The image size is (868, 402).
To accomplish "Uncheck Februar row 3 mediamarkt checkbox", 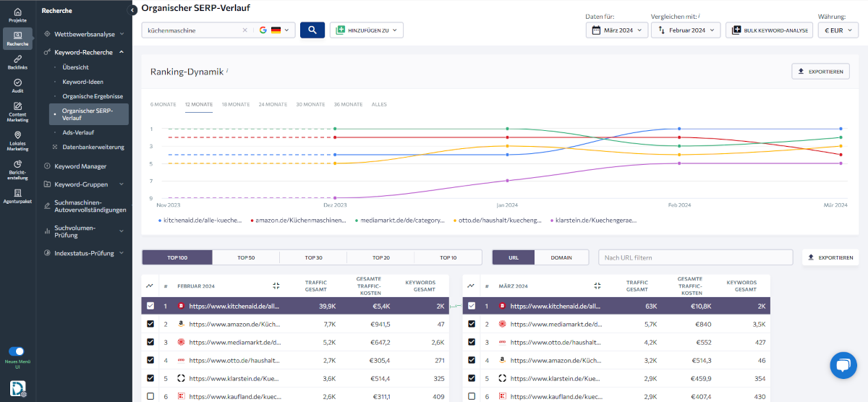I will [x=150, y=342].
